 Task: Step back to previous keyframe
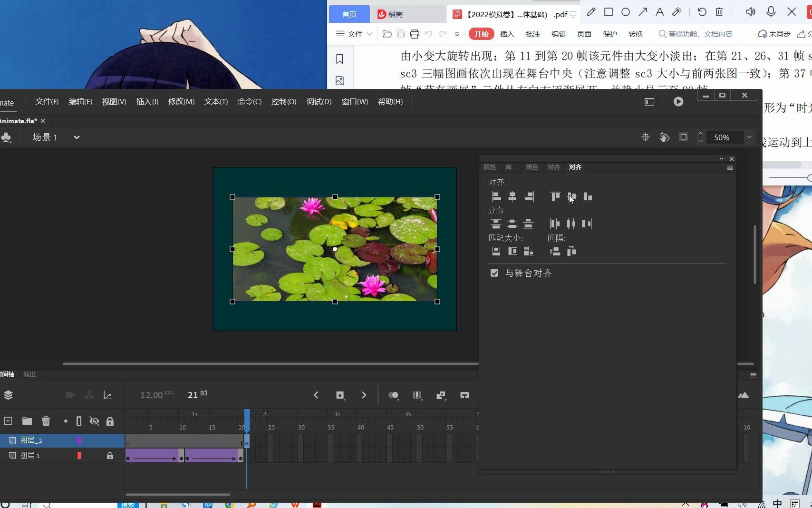point(316,395)
